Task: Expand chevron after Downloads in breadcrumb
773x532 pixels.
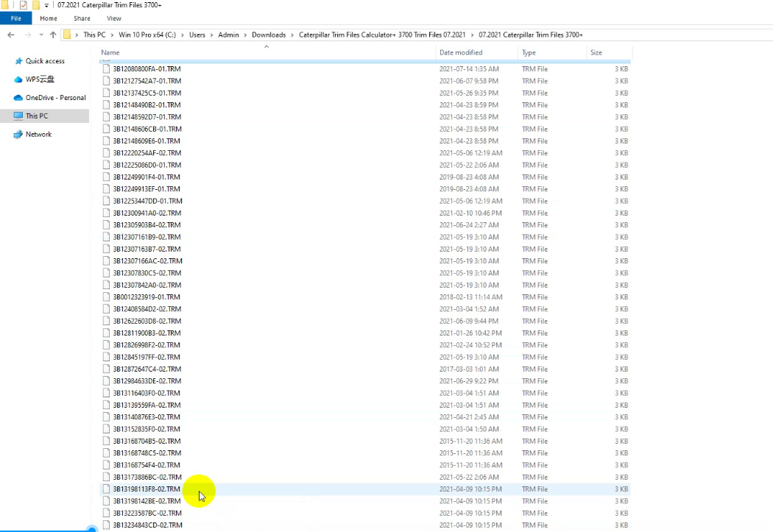Action: tap(292, 35)
